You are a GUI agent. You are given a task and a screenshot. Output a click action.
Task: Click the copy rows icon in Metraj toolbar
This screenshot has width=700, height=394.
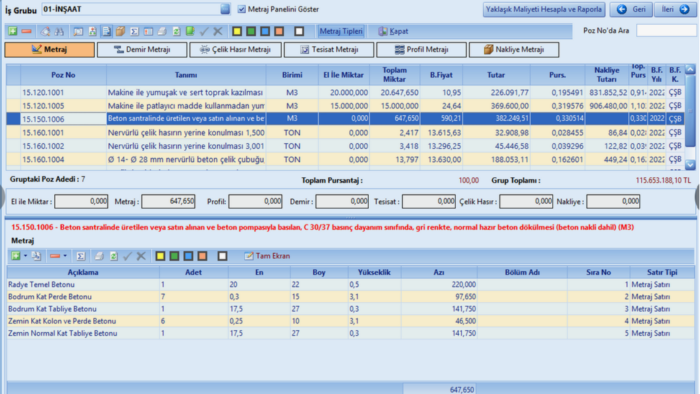point(36,256)
